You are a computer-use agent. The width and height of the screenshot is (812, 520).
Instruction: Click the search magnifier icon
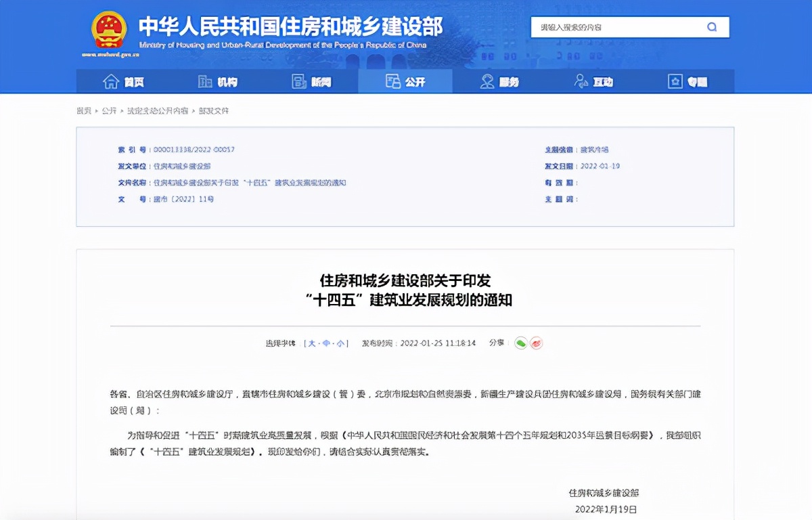tap(712, 27)
